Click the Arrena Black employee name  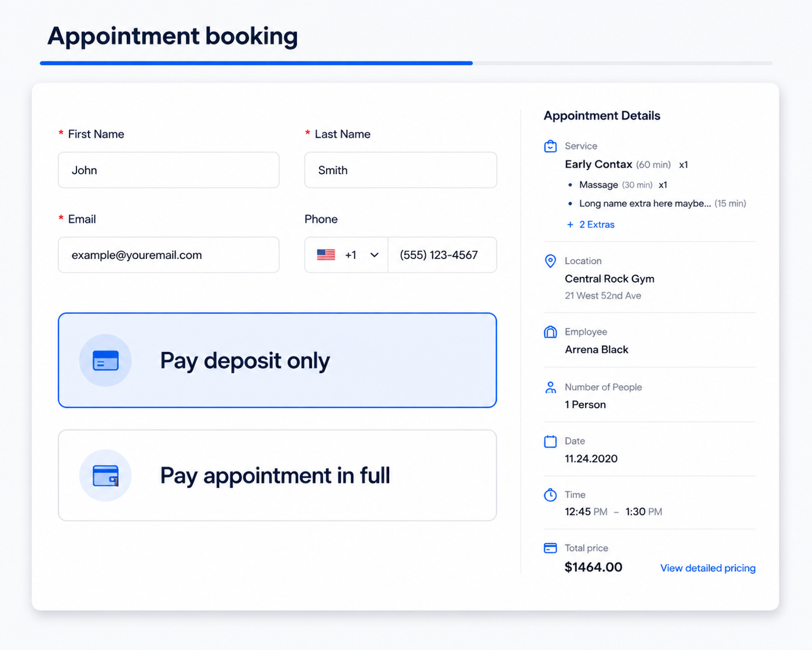pyautogui.click(x=597, y=350)
